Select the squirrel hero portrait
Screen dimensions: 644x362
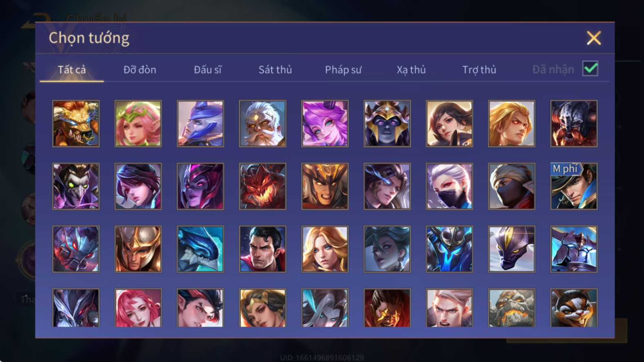click(574, 308)
